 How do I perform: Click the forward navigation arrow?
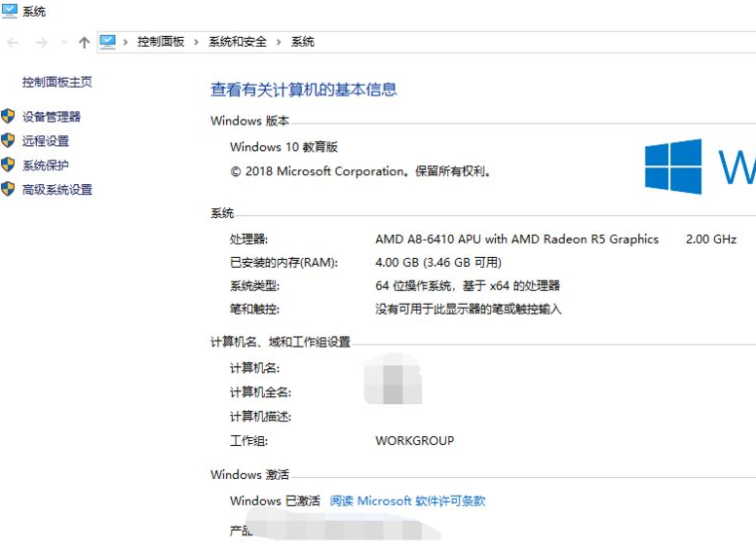click(x=41, y=42)
